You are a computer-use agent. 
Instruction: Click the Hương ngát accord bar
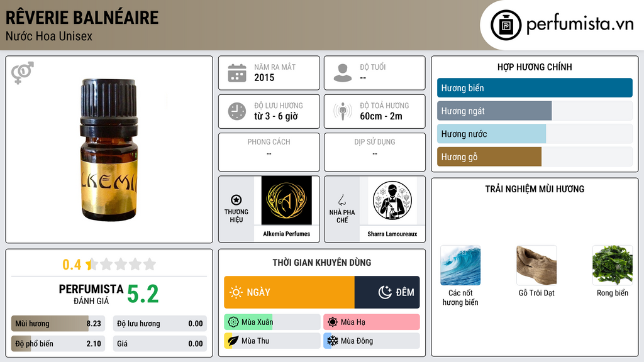pyautogui.click(x=535, y=111)
